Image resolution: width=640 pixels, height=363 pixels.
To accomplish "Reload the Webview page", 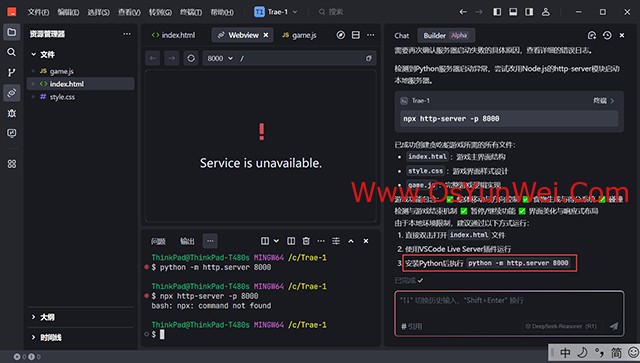I will tap(191, 58).
